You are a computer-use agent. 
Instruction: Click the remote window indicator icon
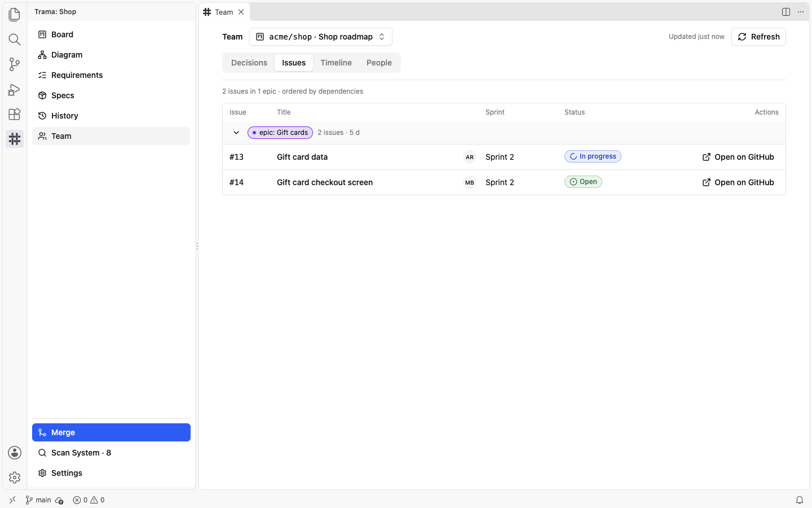pos(12,500)
